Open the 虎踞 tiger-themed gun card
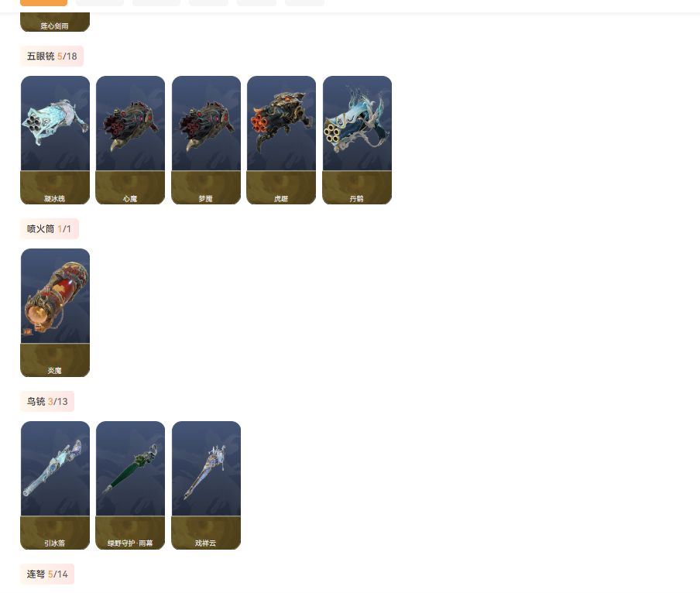The image size is (700, 593). click(x=281, y=140)
